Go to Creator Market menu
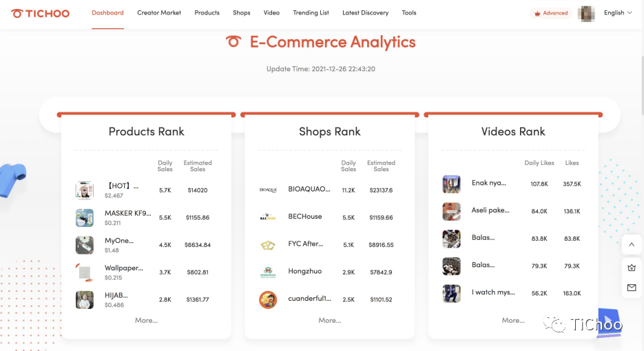644x351 pixels. [x=159, y=12]
